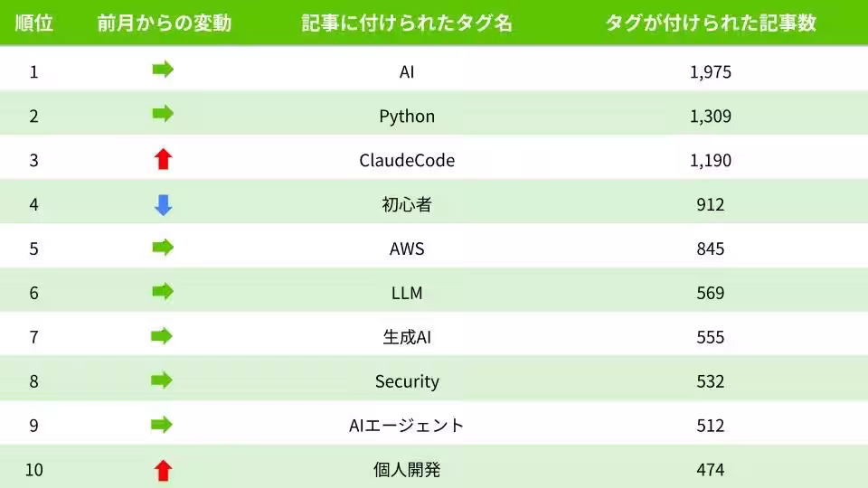Select the タグが付けられた記事数 header

coord(710,23)
